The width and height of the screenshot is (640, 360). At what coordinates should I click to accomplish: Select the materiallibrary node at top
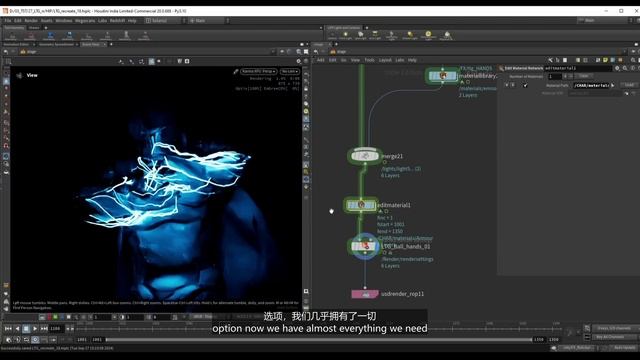click(x=443, y=76)
